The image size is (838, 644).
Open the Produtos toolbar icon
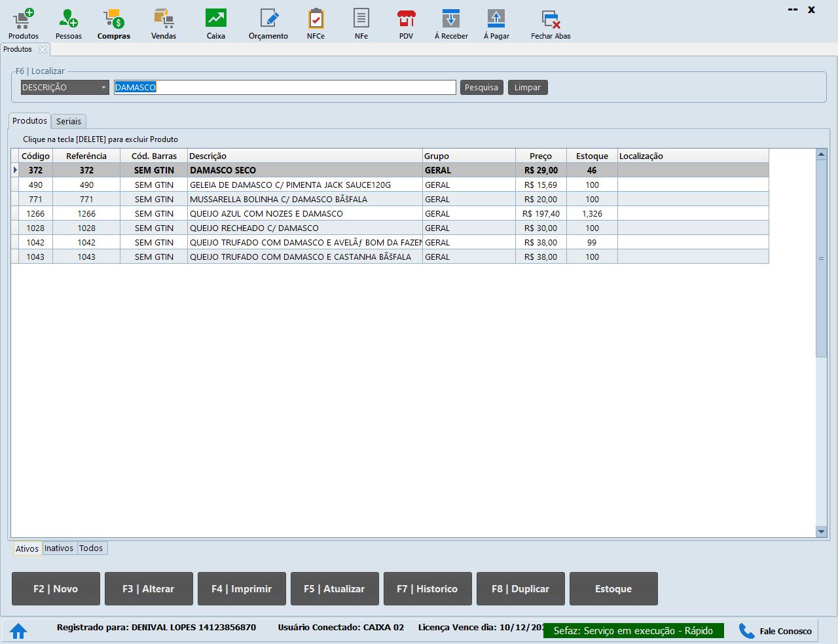coord(24,20)
